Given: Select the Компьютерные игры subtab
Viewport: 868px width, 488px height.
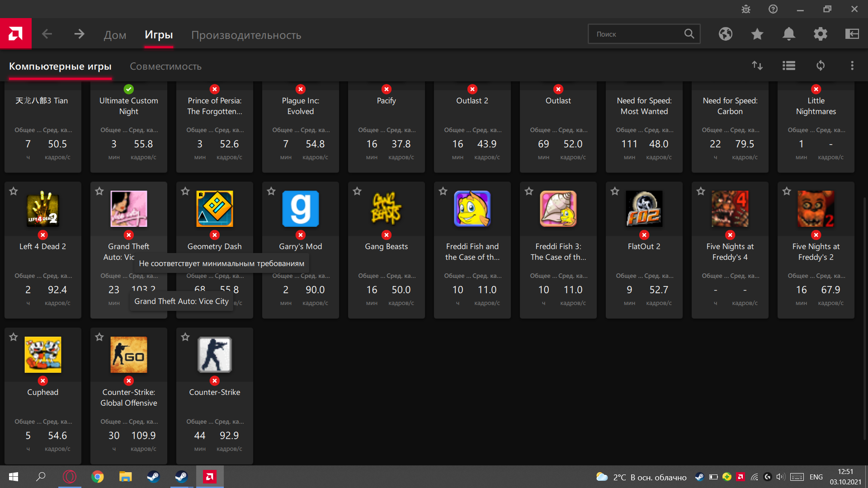Looking at the screenshot, I should coord(60,66).
